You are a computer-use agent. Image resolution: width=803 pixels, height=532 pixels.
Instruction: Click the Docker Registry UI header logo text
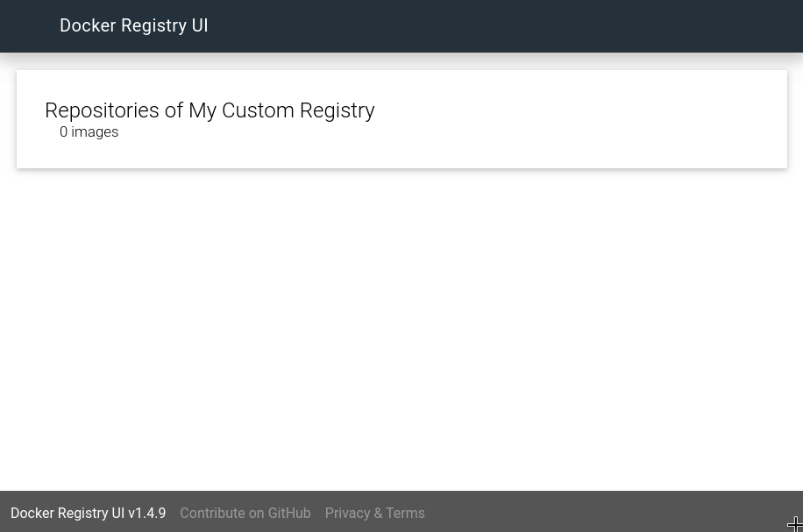coord(133,25)
